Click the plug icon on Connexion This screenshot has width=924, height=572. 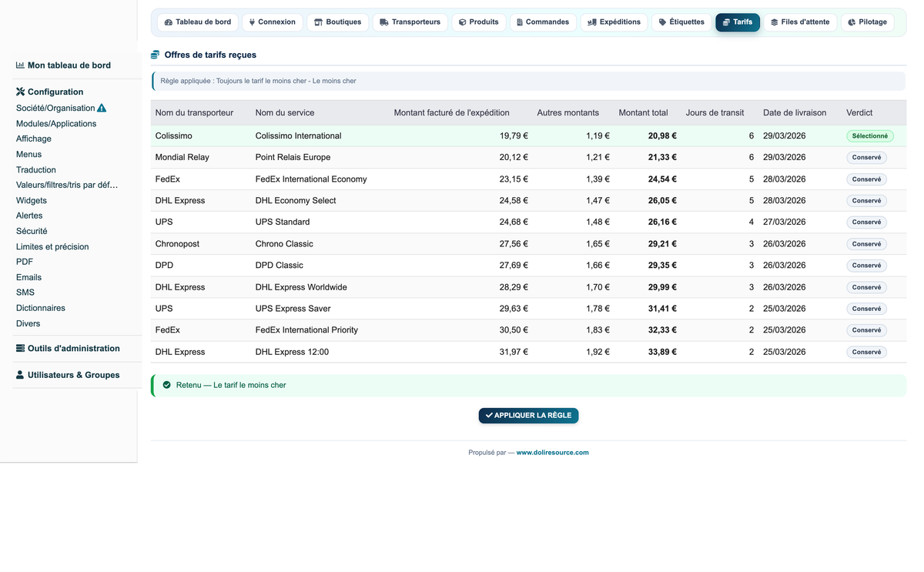pyautogui.click(x=253, y=22)
